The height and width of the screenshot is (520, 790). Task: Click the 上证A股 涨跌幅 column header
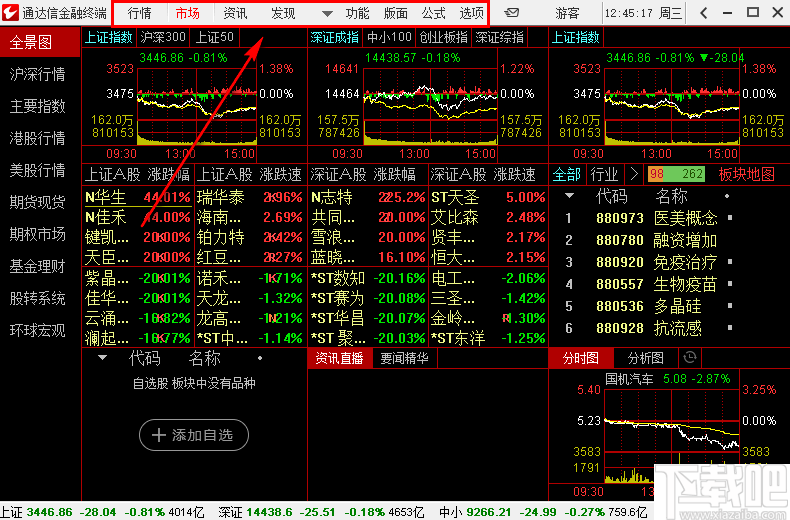click(138, 175)
